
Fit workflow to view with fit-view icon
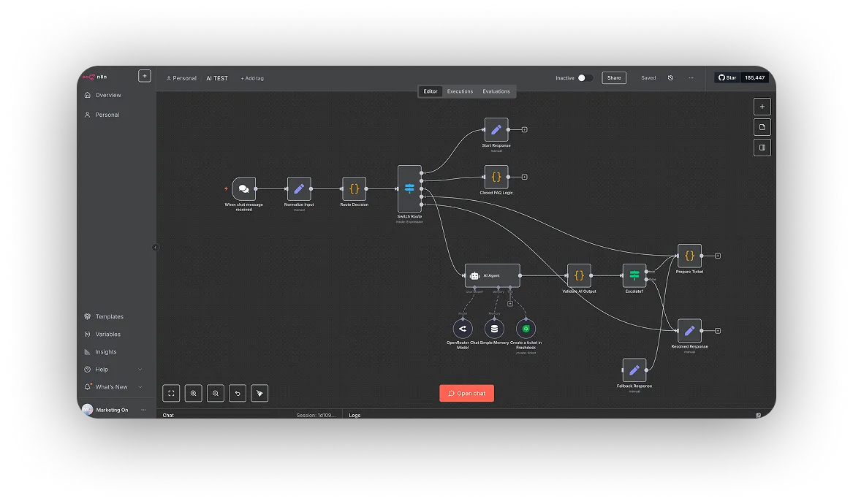pos(171,393)
